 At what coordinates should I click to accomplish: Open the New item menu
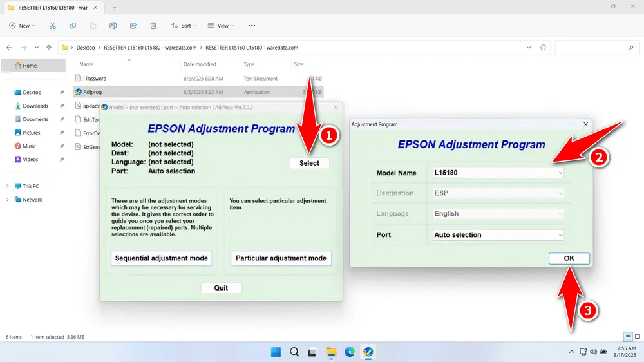pyautogui.click(x=22, y=26)
